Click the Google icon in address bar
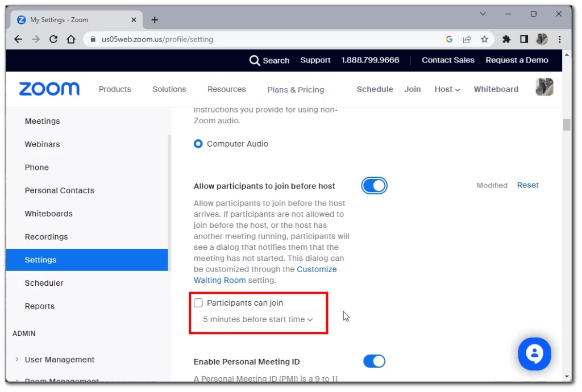Image resolution: width=582 pixels, height=392 pixels. (450, 39)
